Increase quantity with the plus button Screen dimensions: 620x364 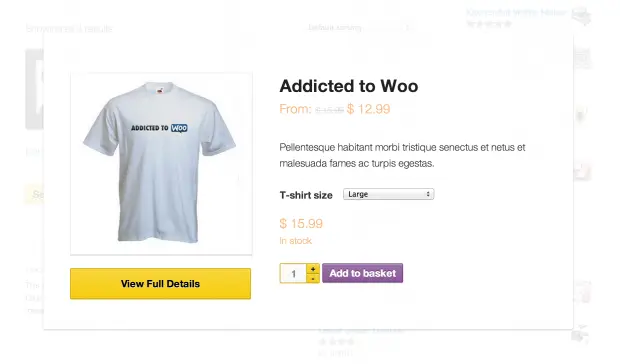313,269
